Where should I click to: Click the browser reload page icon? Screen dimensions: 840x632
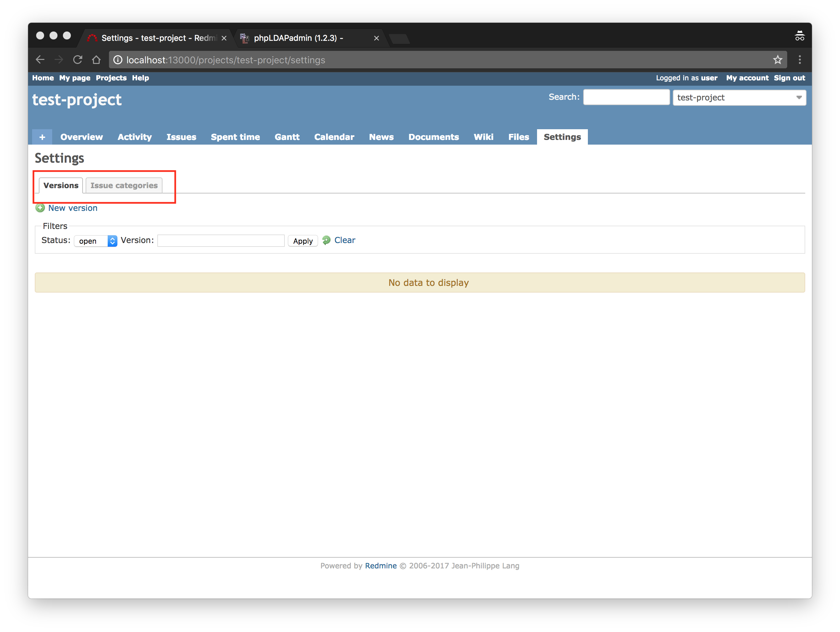[78, 60]
